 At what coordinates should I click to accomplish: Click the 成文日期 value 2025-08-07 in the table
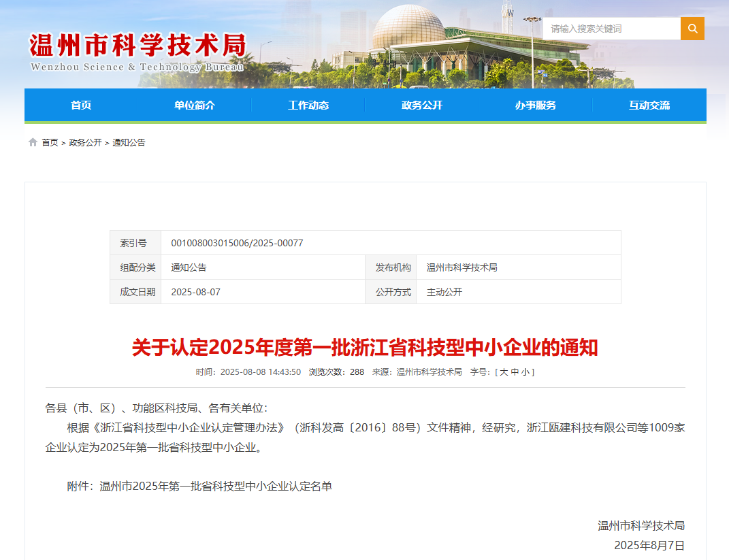point(195,292)
